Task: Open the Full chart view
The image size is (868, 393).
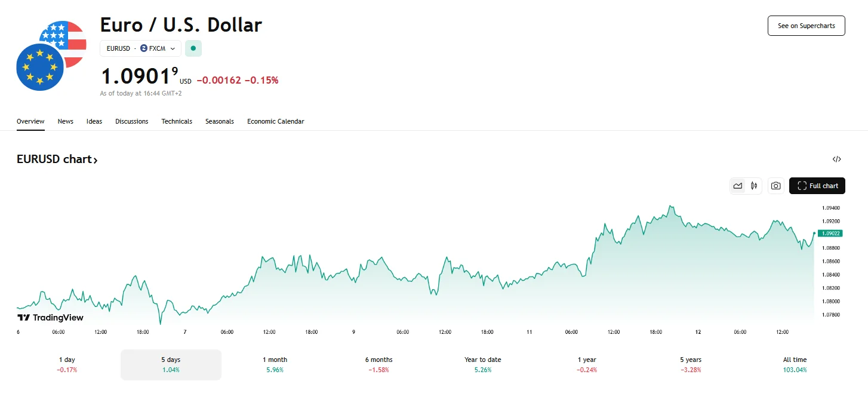Action: (817, 186)
